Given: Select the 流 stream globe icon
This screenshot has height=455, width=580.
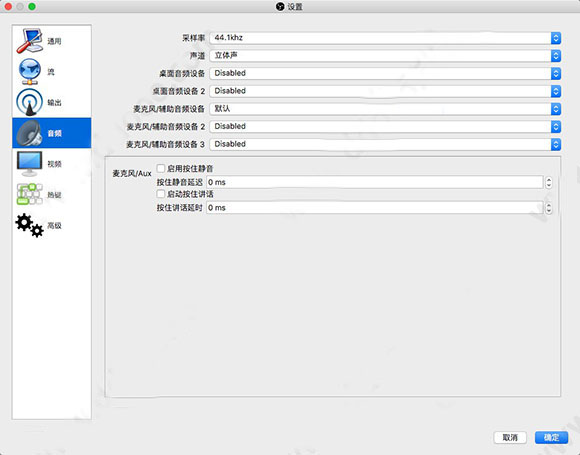Looking at the screenshot, I should coord(30,71).
